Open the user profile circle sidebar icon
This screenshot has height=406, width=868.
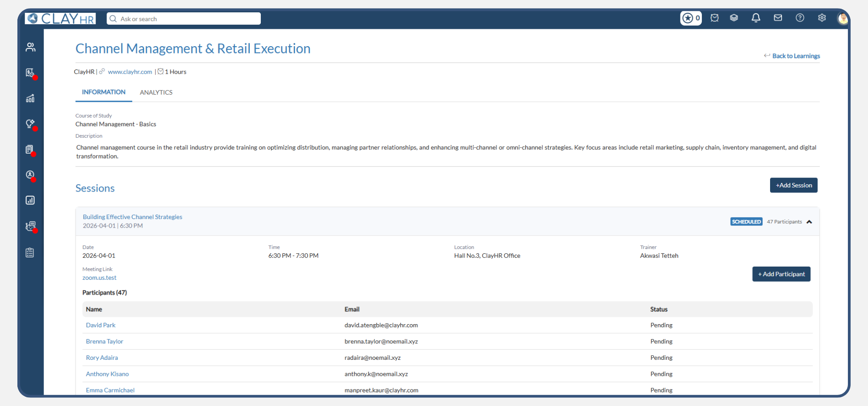[x=30, y=175]
